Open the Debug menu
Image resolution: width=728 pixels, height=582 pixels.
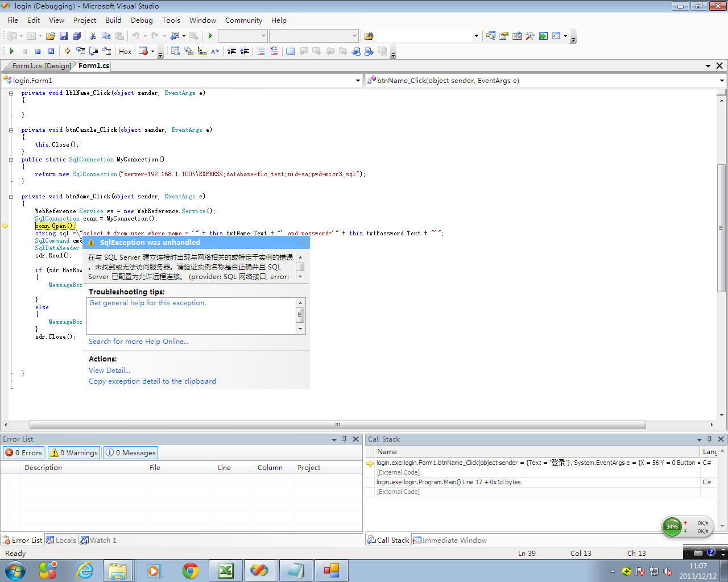142,20
